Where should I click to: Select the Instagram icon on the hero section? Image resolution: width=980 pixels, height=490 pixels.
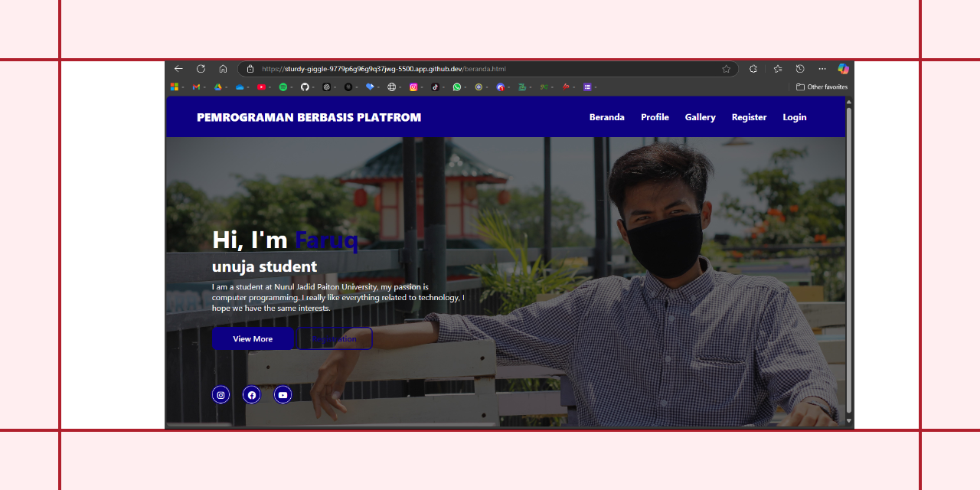point(220,394)
